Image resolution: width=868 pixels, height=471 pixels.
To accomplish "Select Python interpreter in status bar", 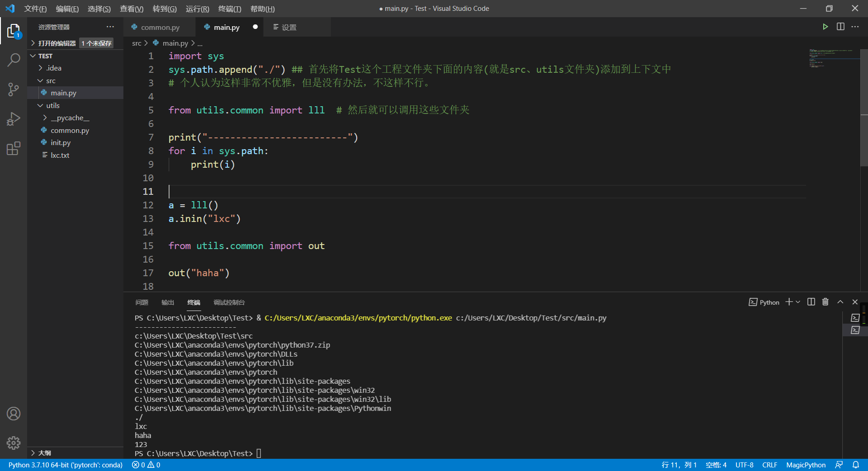I will (66, 465).
